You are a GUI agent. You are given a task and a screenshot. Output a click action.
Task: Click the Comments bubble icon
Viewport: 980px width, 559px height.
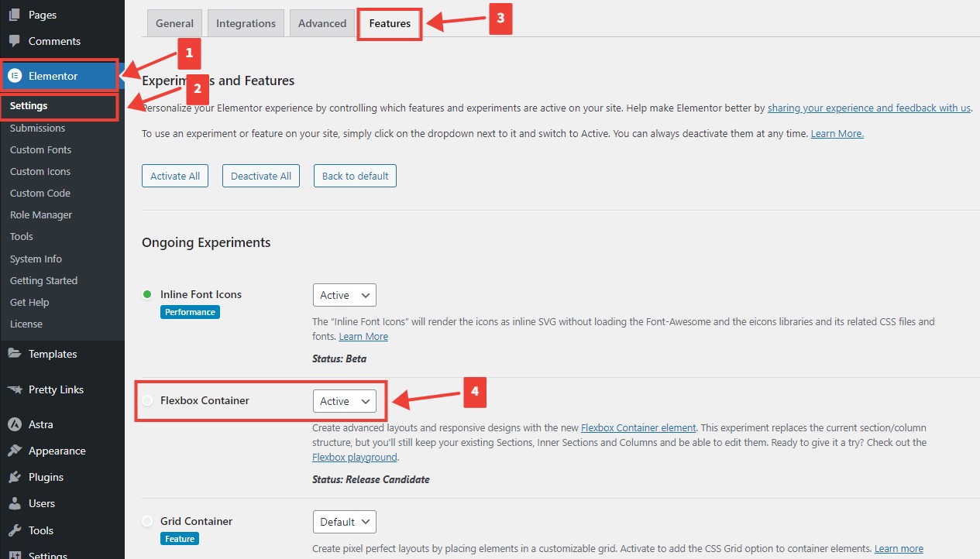[14, 41]
